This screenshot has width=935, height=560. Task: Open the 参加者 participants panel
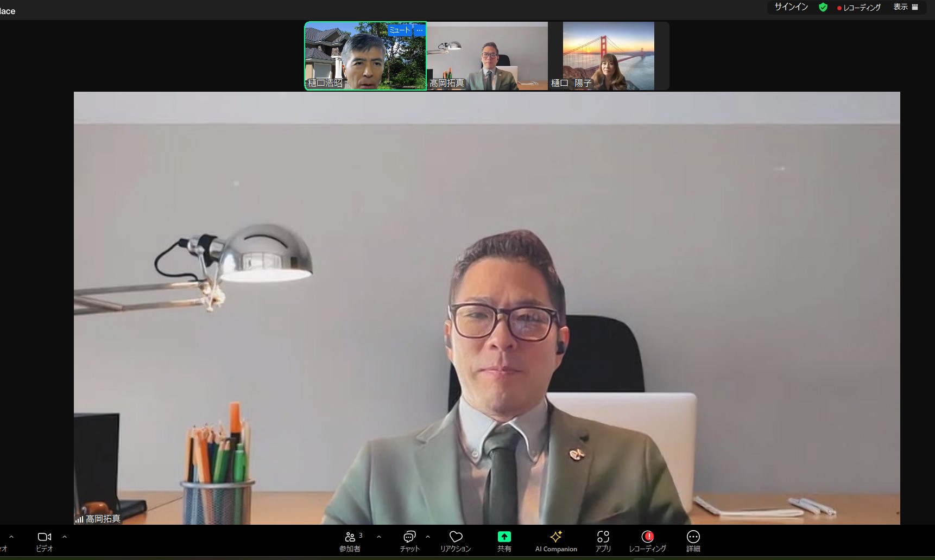point(350,541)
